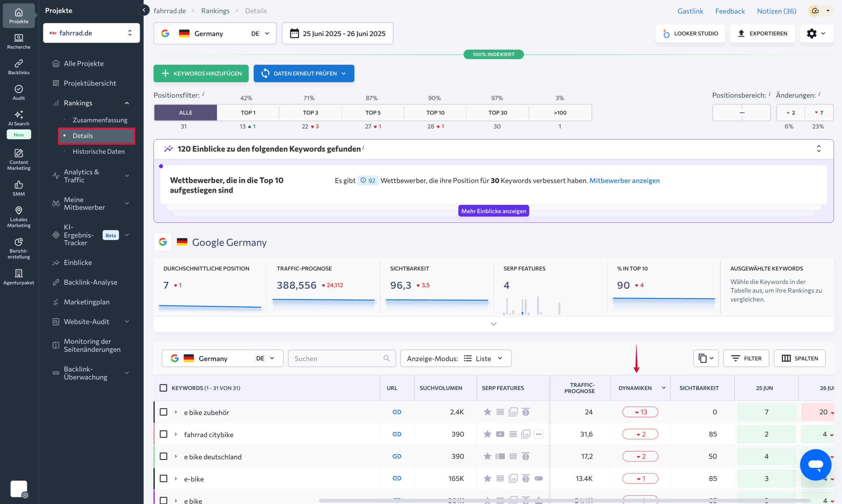Open the SMM thumbs-up icon

click(x=19, y=188)
